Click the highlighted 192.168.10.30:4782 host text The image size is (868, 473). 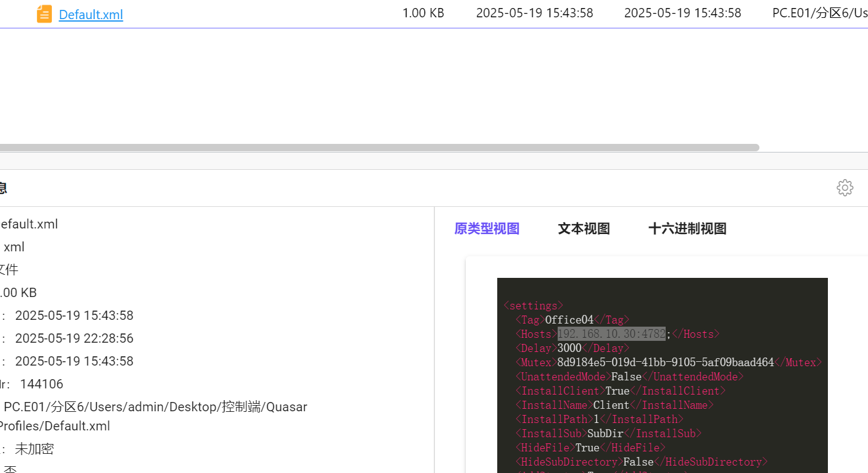tap(611, 334)
